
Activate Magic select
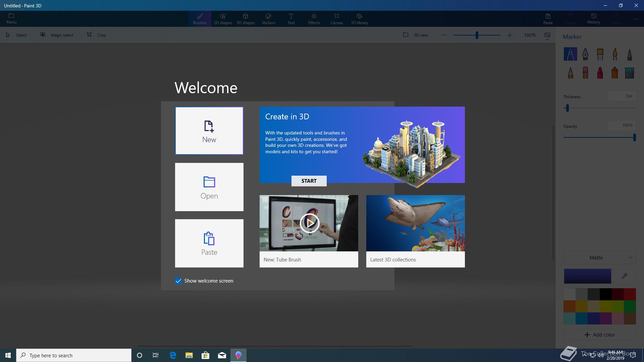pyautogui.click(x=57, y=35)
